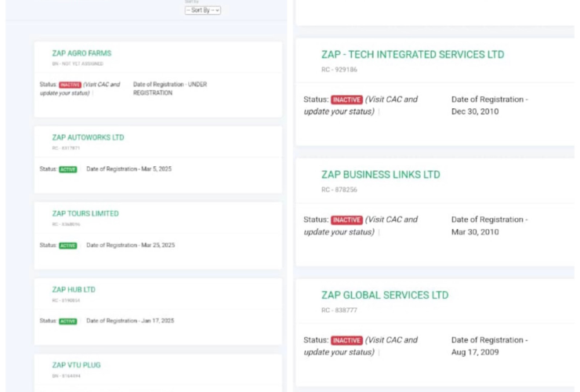Select the ZAP VTU PLUG entry
580x392 pixels.
click(x=76, y=365)
